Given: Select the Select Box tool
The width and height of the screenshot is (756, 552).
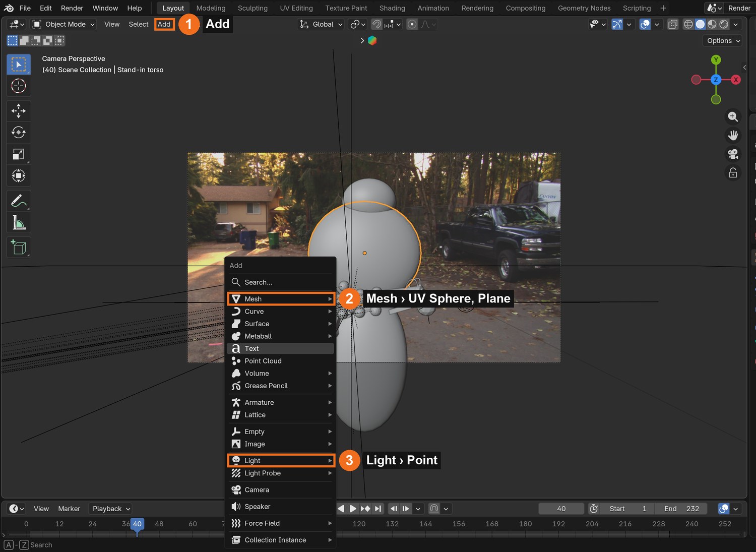Looking at the screenshot, I should click(19, 65).
